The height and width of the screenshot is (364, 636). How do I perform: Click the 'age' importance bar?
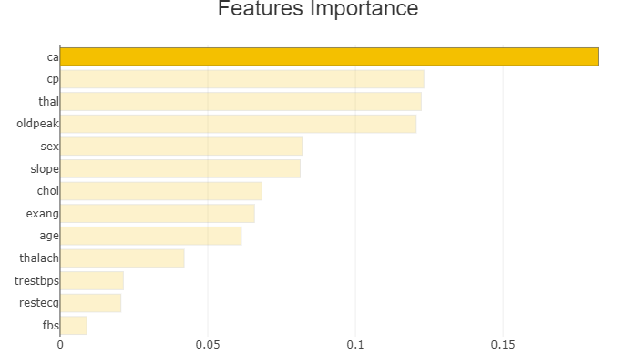(150, 236)
